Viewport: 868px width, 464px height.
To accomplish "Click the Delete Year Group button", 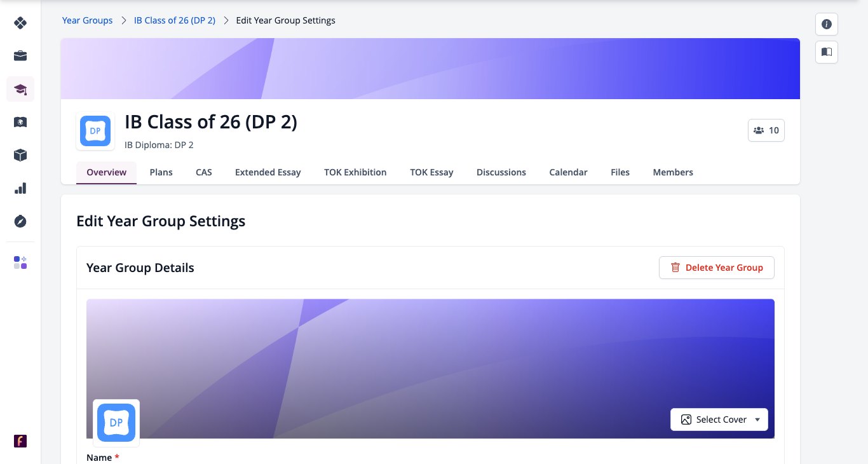I will tap(717, 268).
